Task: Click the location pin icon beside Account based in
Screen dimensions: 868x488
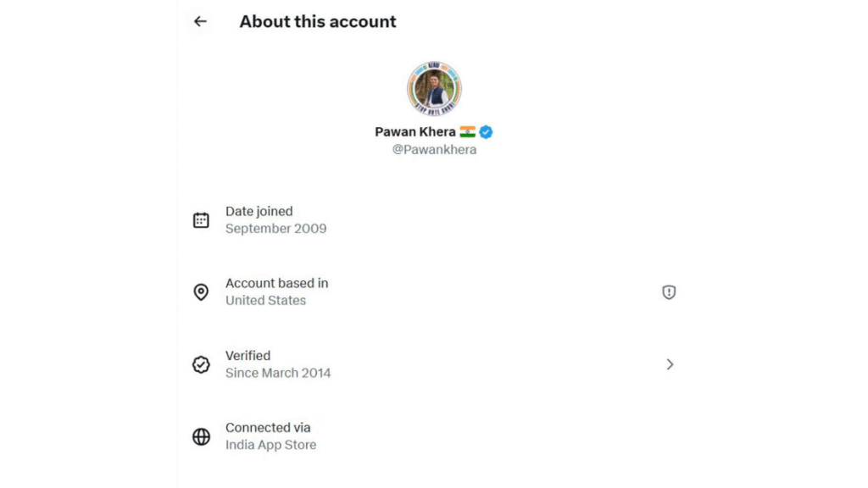Action: tap(201, 291)
